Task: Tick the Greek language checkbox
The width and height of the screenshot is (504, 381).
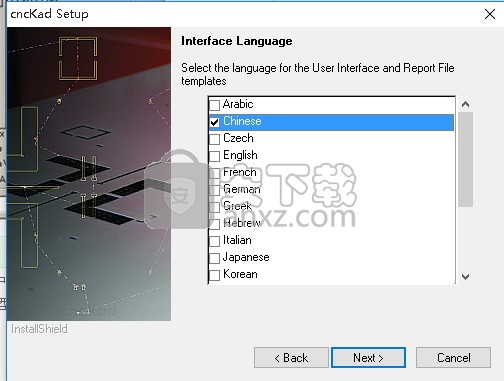Action: coord(214,207)
